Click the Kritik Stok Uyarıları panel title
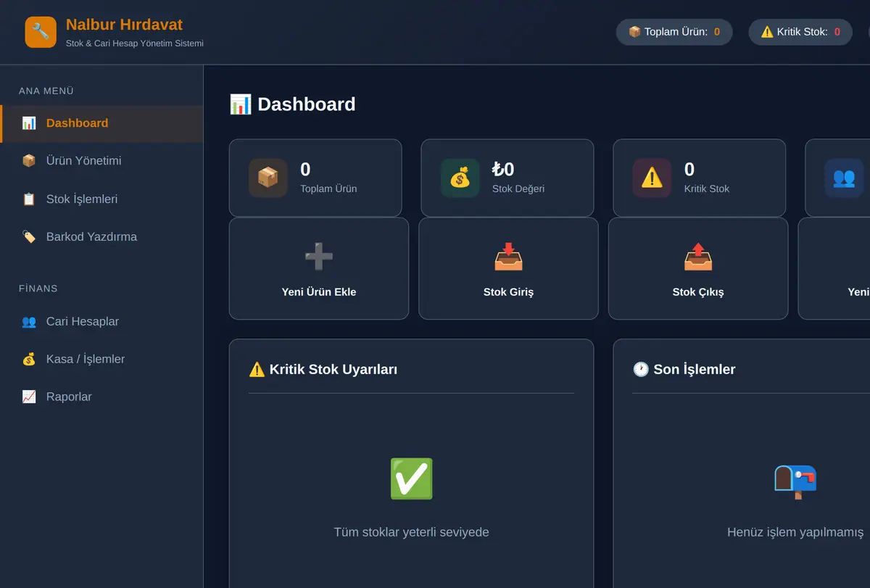The image size is (870, 588). [323, 369]
